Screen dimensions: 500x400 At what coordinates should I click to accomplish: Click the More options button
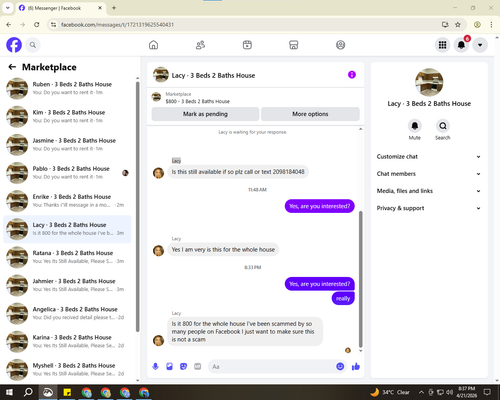[x=310, y=114]
